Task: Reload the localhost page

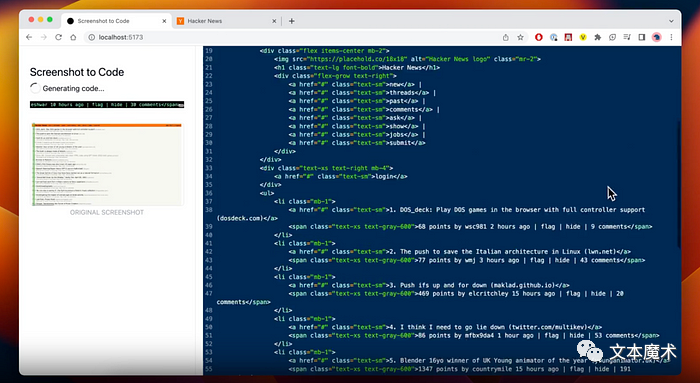Action: (x=58, y=37)
